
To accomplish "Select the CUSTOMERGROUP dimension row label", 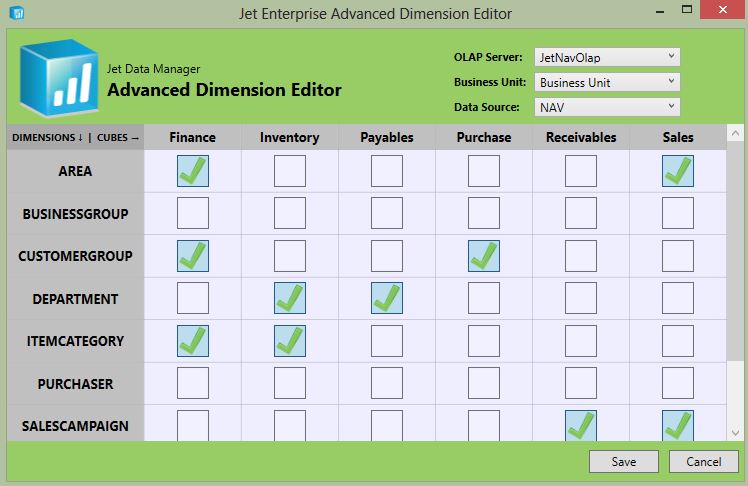I will click(x=75, y=256).
